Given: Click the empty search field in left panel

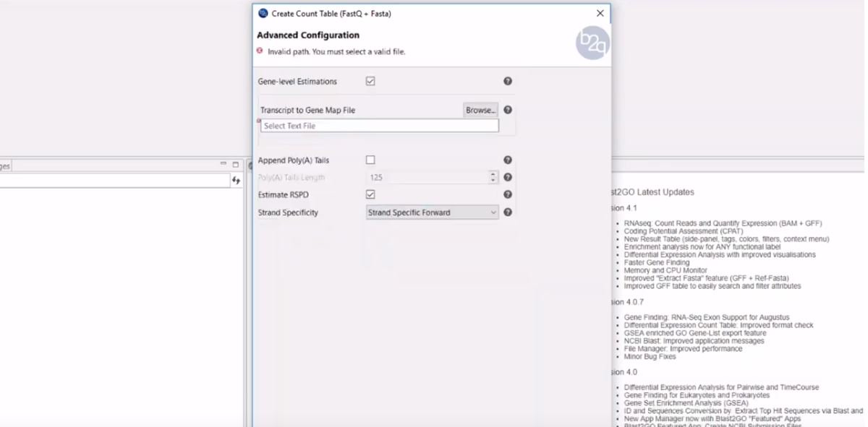Looking at the screenshot, I should (x=114, y=181).
